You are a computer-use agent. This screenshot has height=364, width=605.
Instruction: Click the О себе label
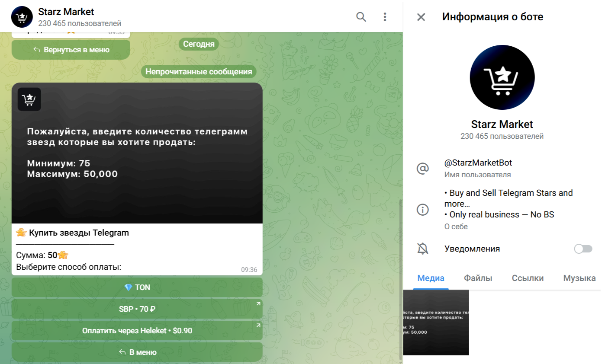(456, 227)
